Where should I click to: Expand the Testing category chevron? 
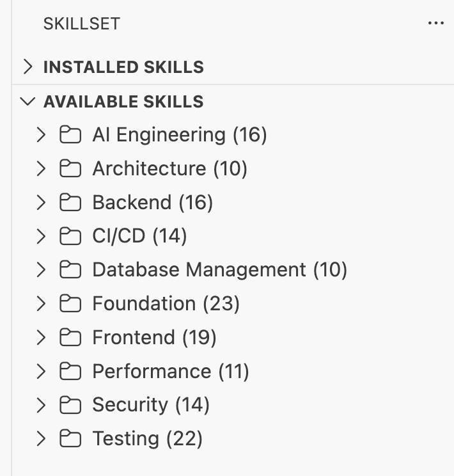pyautogui.click(x=41, y=439)
